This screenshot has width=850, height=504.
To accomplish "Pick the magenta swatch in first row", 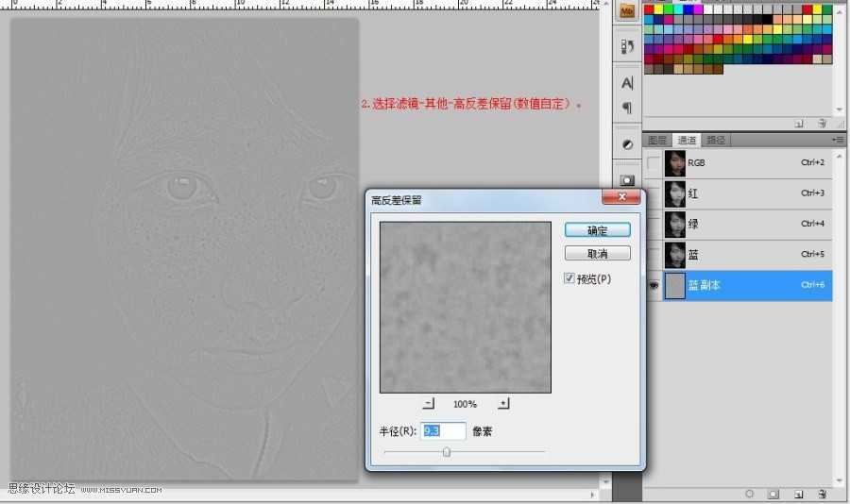I will coord(698,9).
